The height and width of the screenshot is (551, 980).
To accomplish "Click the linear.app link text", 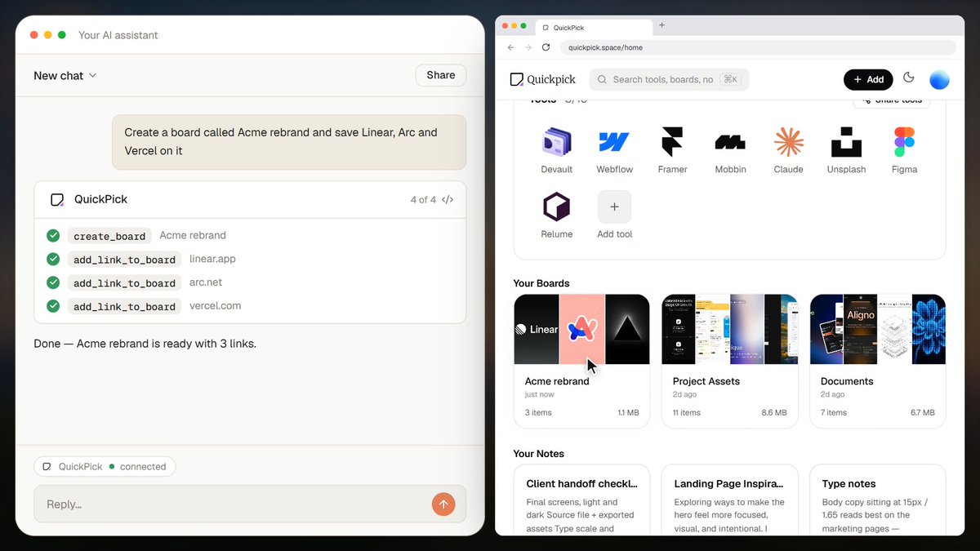I will [212, 259].
